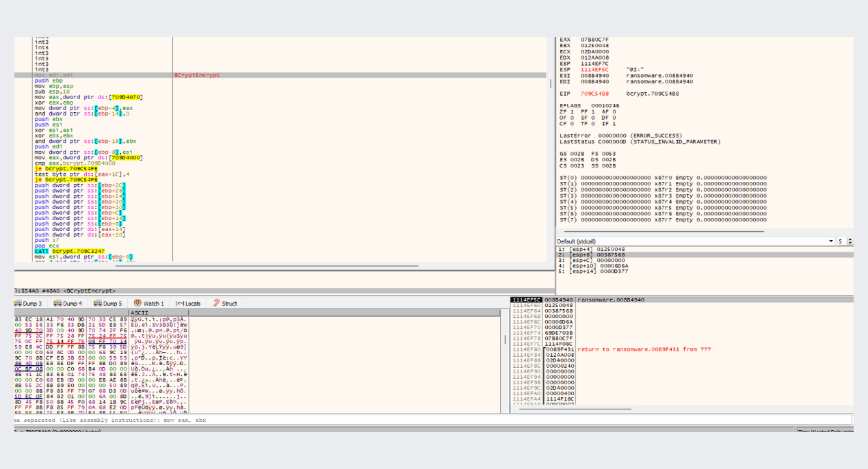Click the EFLAGS value 00010246
Viewport: 868px width, 469px height.
click(605, 106)
